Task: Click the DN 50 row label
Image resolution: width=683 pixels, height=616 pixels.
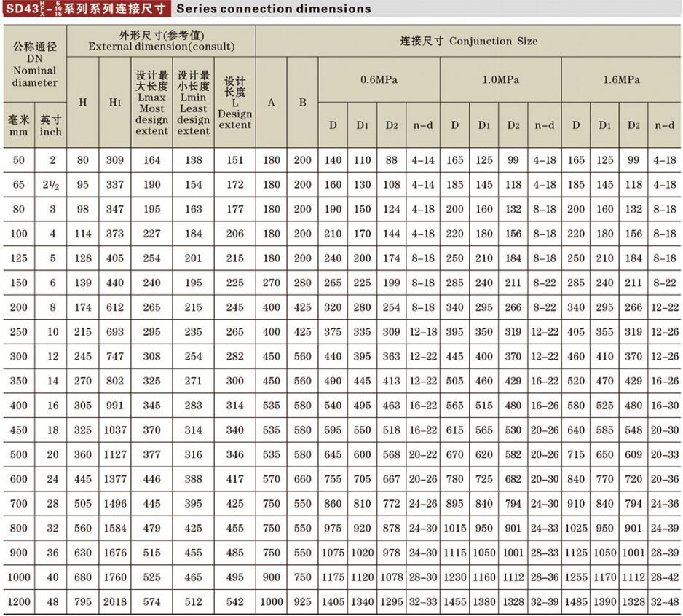Action: [20, 159]
